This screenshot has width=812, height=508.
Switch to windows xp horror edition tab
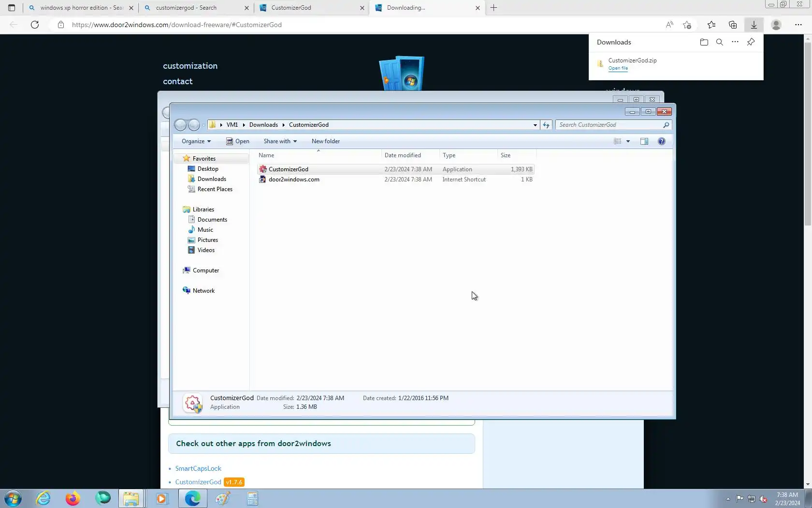click(81, 8)
